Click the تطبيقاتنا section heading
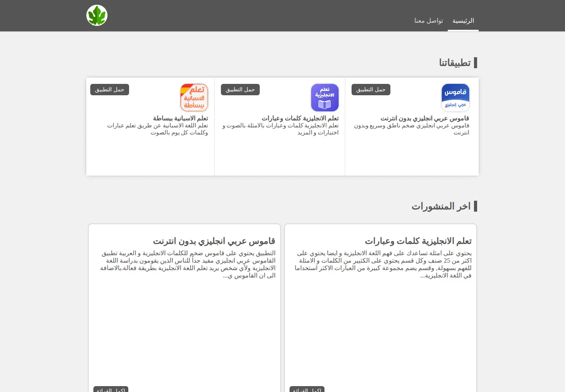Image resolution: width=565 pixels, height=392 pixels. [x=455, y=63]
